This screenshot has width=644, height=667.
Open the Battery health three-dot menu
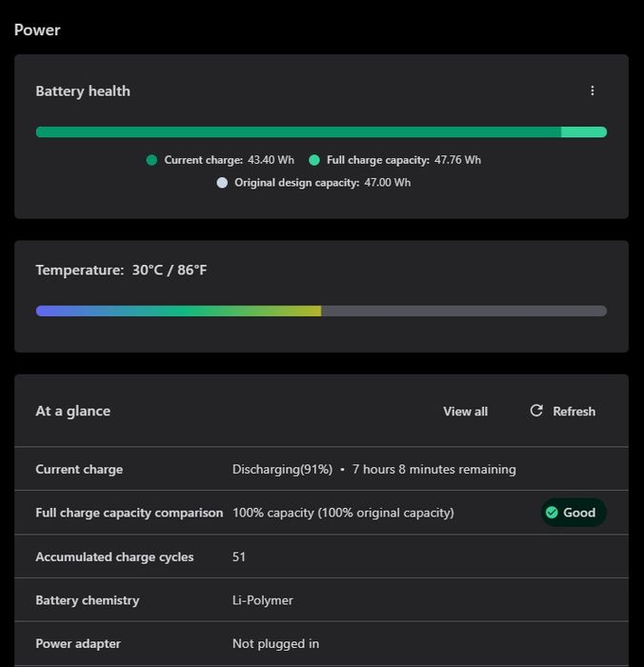tap(592, 91)
